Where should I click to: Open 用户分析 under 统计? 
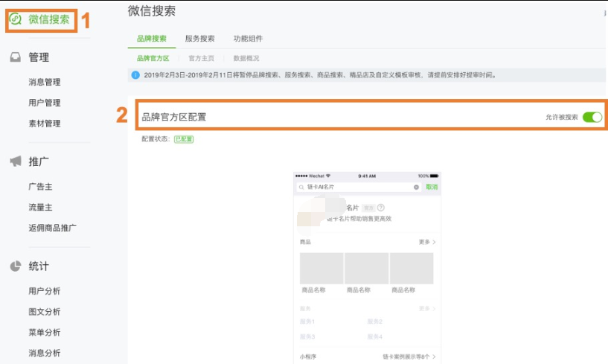click(45, 291)
